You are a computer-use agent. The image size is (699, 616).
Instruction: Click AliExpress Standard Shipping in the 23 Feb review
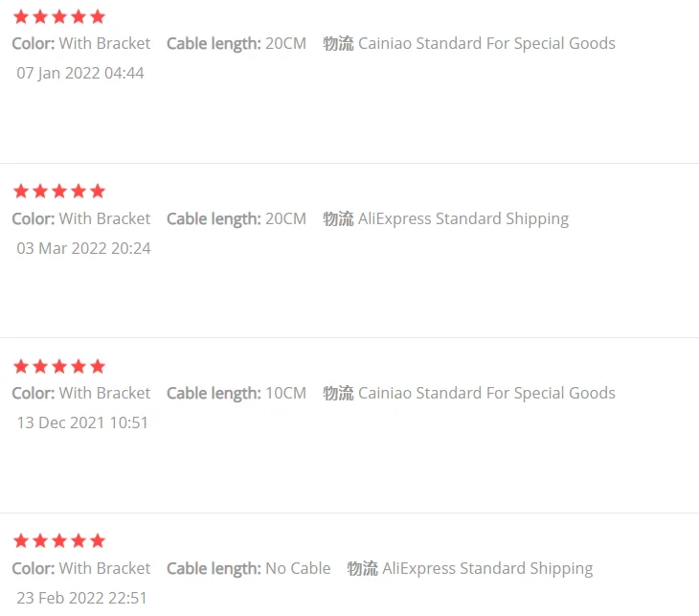pyautogui.click(x=487, y=568)
